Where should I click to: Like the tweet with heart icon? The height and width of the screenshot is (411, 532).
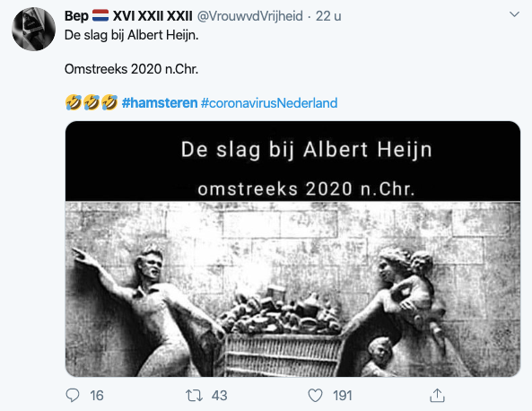click(315, 396)
